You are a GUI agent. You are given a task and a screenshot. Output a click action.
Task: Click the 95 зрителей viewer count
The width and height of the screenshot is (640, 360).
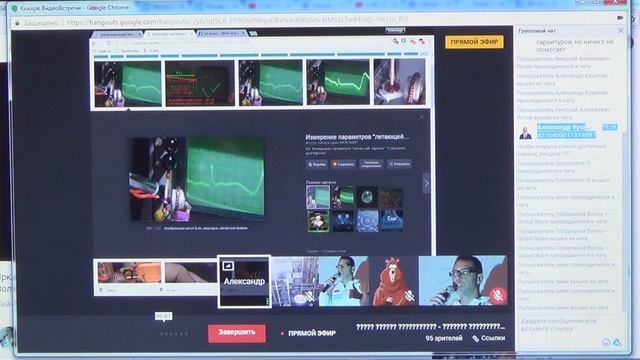[x=444, y=338]
